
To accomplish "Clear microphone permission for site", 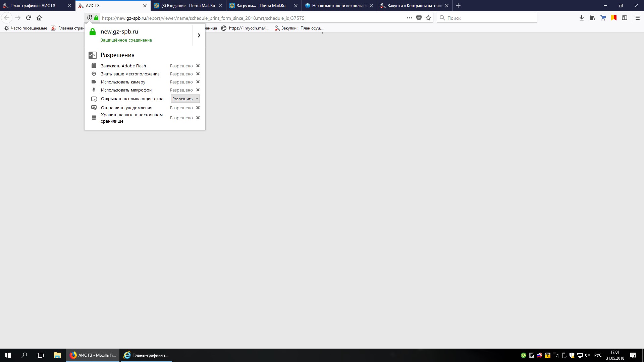I will coord(198,90).
